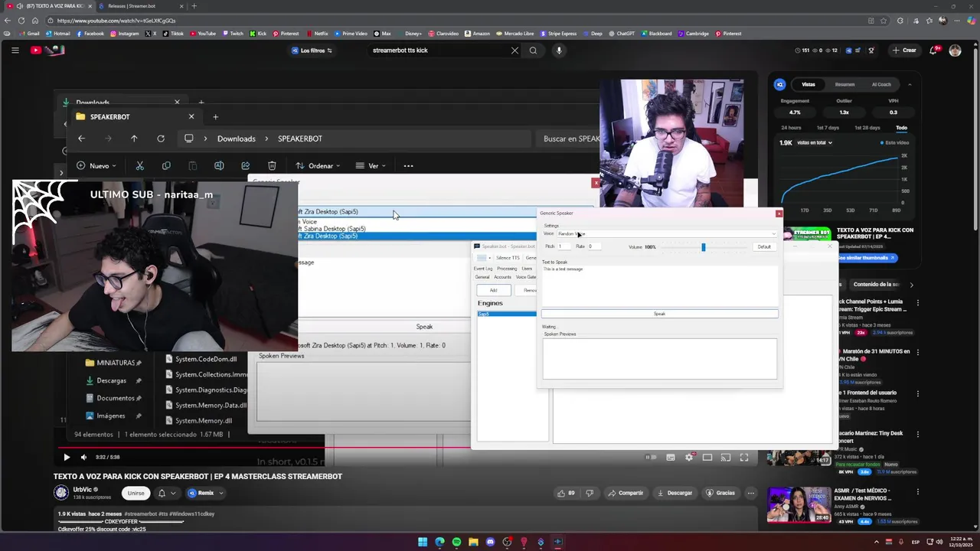Click the YouTube logo
This screenshot has height=551, width=980.
coord(48,51)
